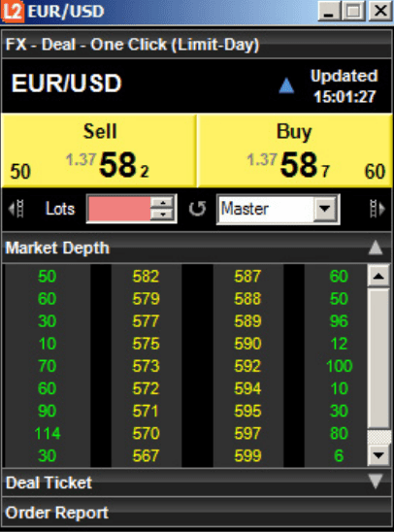Image resolution: width=394 pixels, height=532 pixels.
Task: Click the left ladder arrow icon
Action: 16,209
